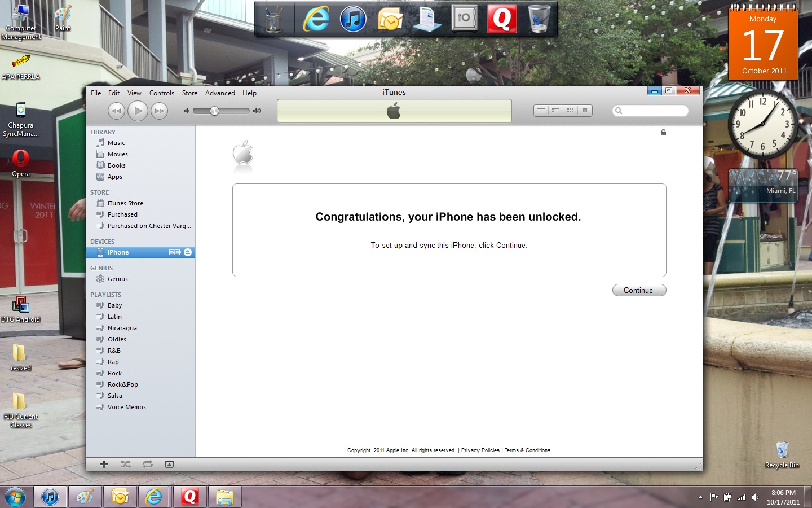
Task: Open the Controls menu
Action: pyautogui.click(x=162, y=93)
